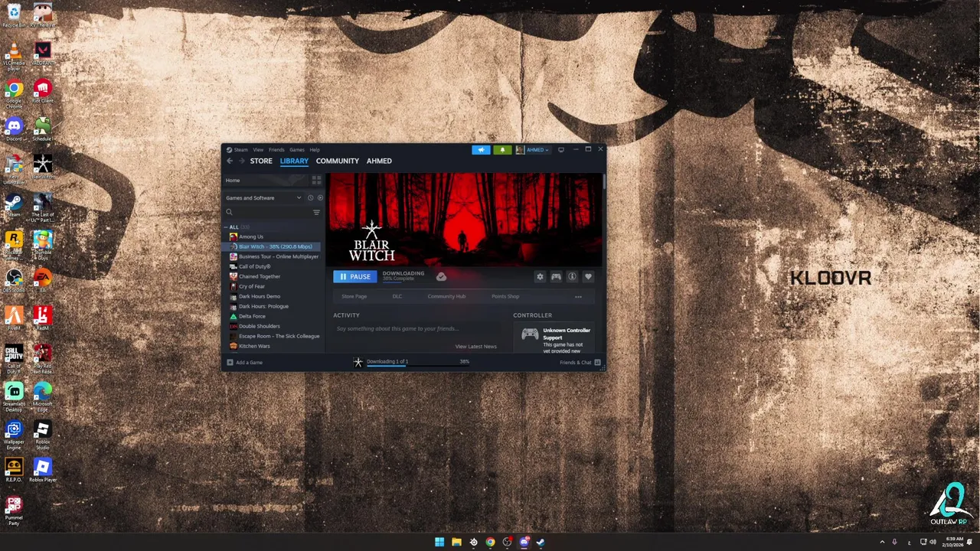Show recent games clock filter icon
980x551 pixels.
pyautogui.click(x=310, y=197)
